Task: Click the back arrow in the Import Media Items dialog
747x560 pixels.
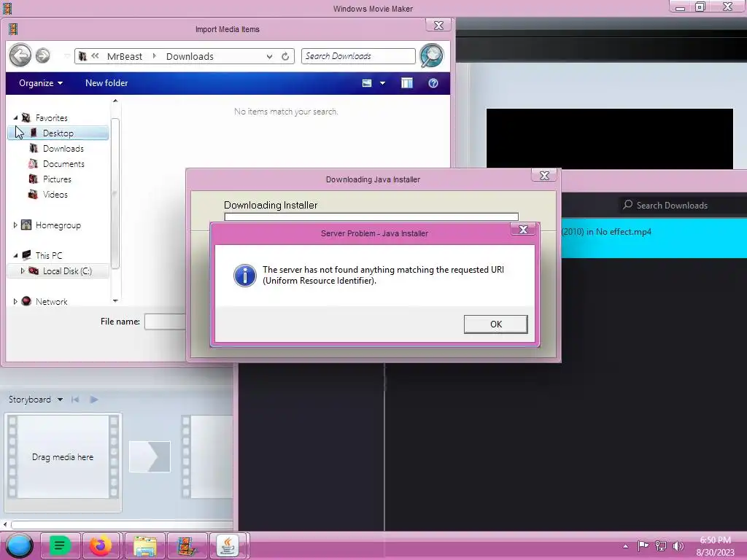Action: [x=20, y=55]
